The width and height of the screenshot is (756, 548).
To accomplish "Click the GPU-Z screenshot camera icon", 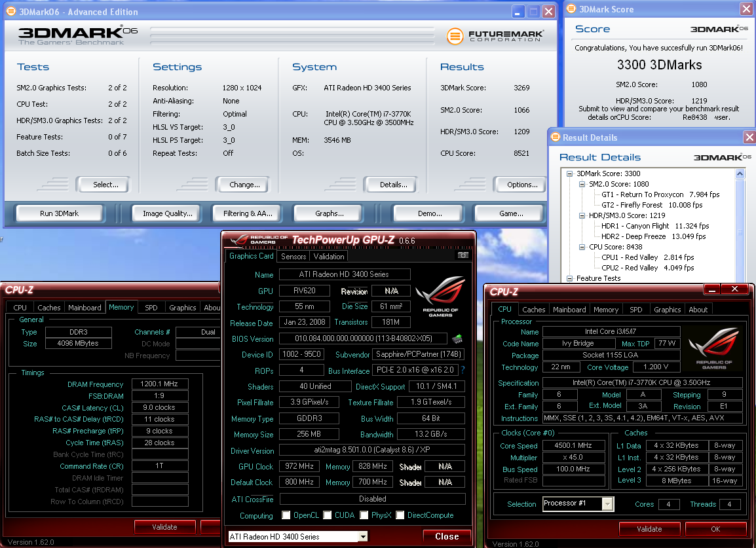I will 463,255.
